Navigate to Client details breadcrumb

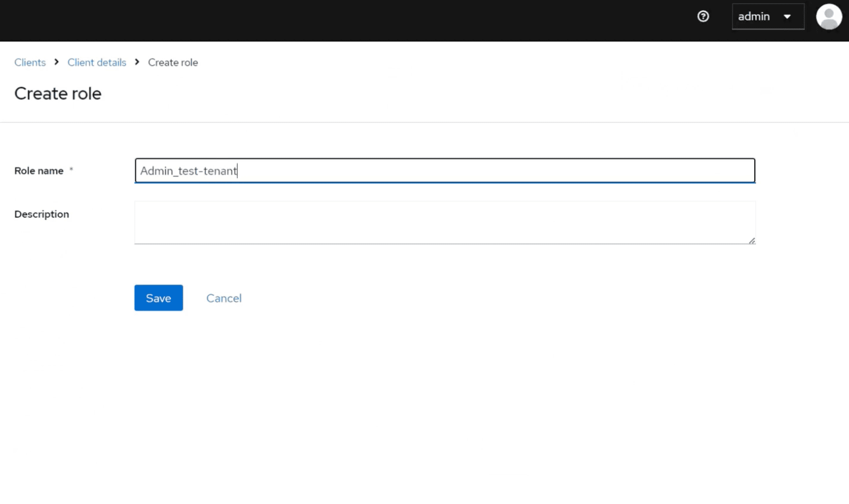97,63
